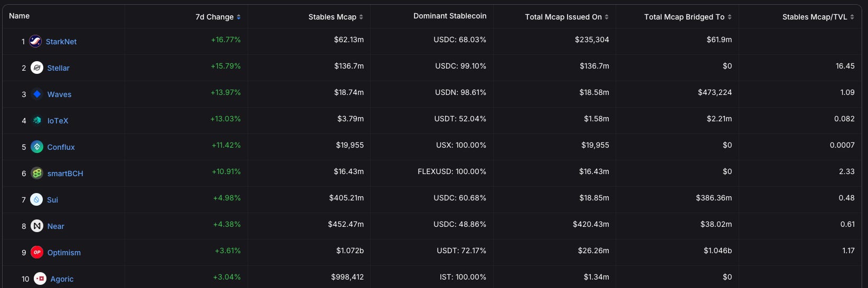Click the Waves blue diamond icon
This screenshot has height=288, width=868.
[x=37, y=94]
